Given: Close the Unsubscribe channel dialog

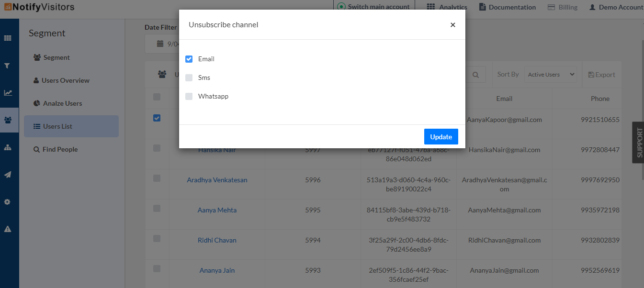Looking at the screenshot, I should (452, 25).
